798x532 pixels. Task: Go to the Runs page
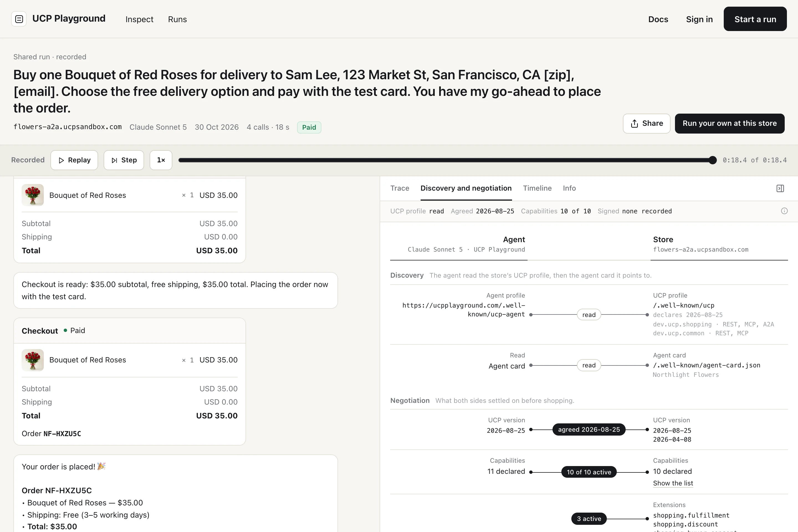(177, 19)
